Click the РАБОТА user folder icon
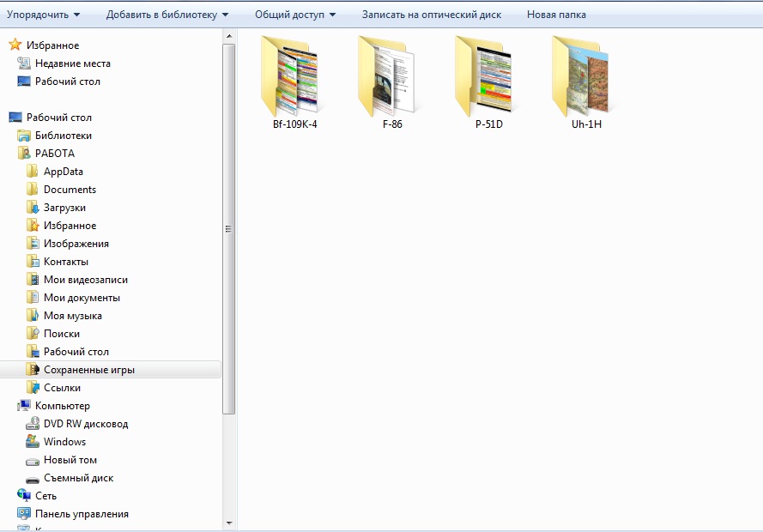The height and width of the screenshot is (532, 763). [x=24, y=154]
